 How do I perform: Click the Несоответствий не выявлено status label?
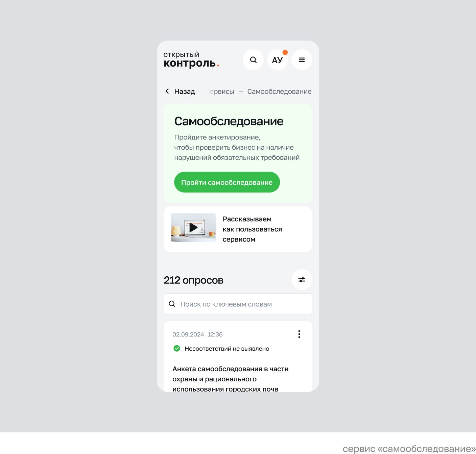227,349
